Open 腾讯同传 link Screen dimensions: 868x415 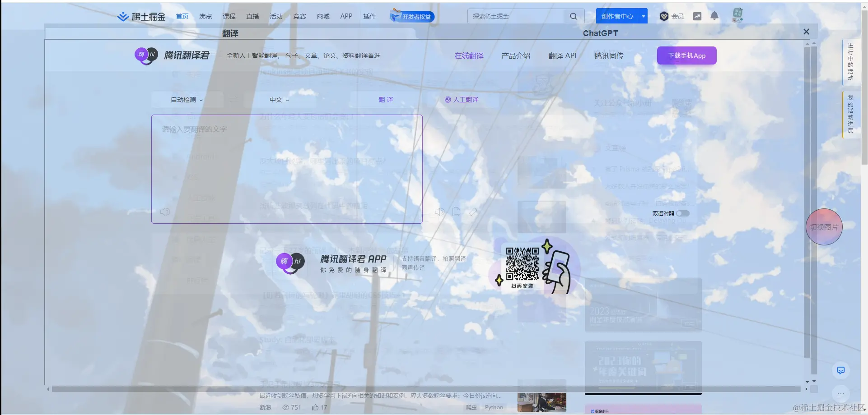609,55
